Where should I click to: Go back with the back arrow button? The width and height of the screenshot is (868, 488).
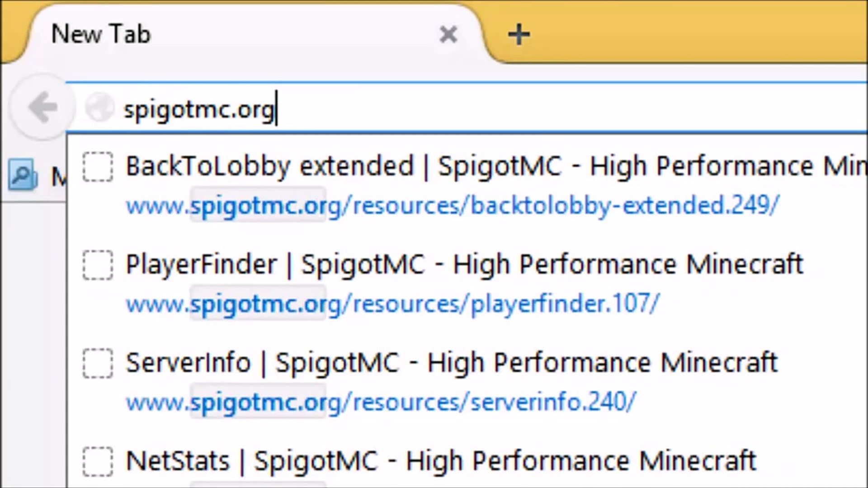[42, 108]
